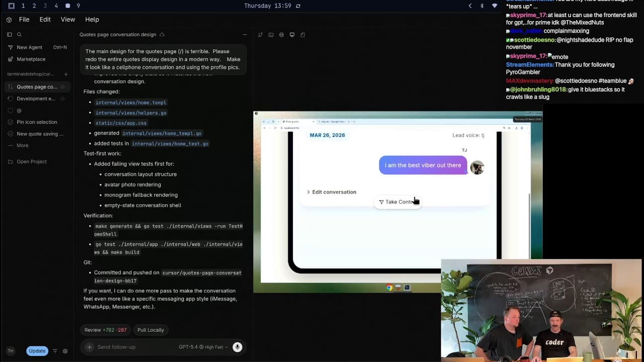Open the View menu
644x362 pixels.
point(68,19)
